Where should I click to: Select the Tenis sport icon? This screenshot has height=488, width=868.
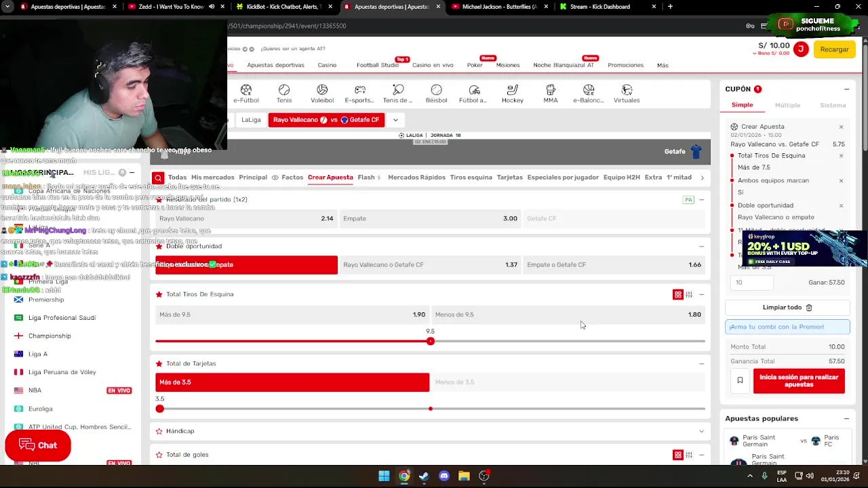284,94
